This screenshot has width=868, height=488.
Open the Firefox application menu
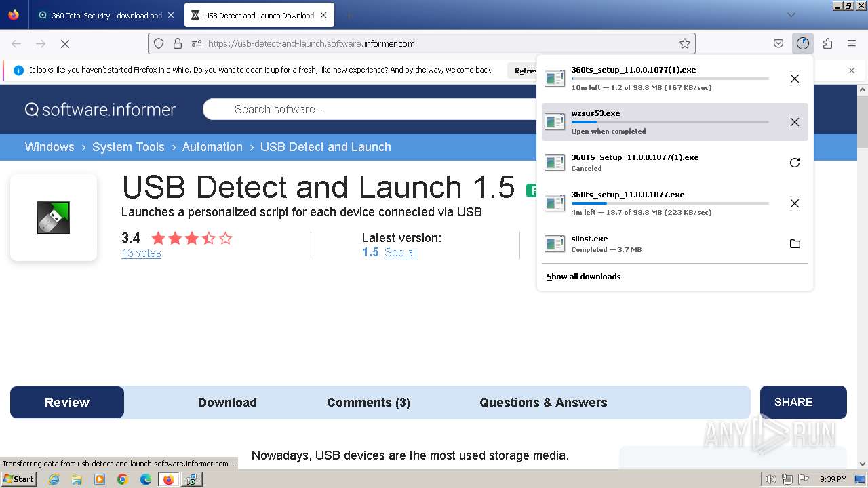coord(852,43)
